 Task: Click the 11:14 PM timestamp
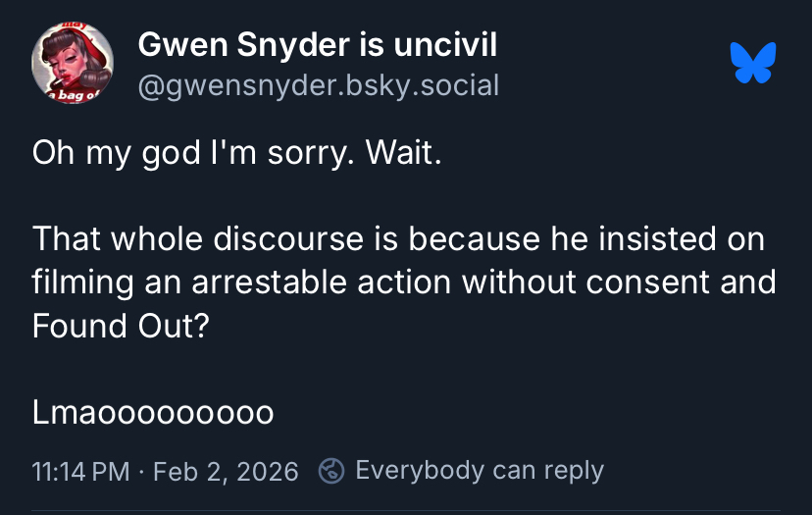click(x=80, y=472)
